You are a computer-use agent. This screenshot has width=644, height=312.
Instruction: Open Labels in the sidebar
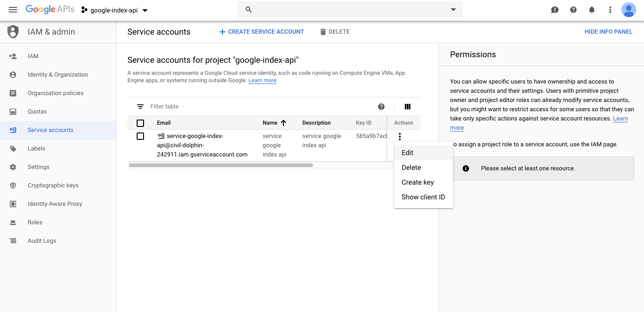tap(58, 149)
